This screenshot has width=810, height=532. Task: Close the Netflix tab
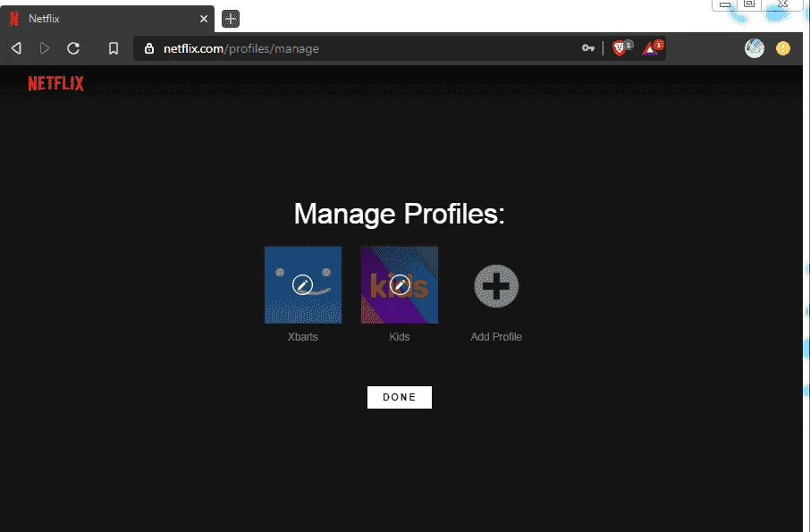(204, 19)
